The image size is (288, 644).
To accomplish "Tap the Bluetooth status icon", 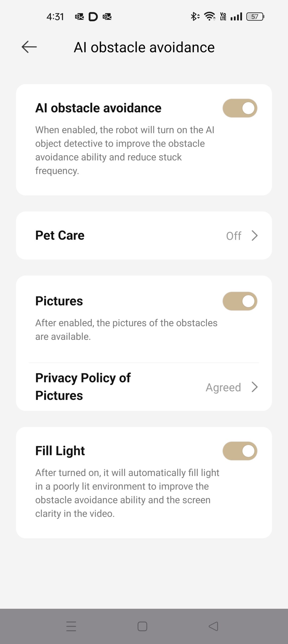I will 195,17.
